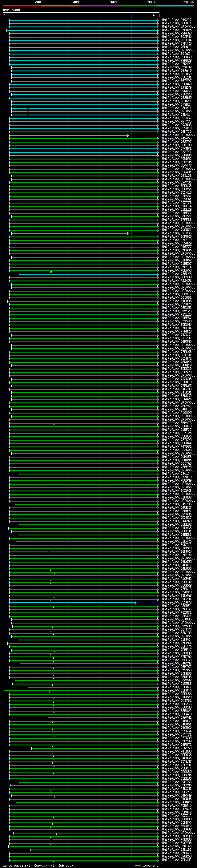Select hit label UniRef100_C0L2Z7
Viewport: 197px width, 868px height.
click(x=177, y=216)
